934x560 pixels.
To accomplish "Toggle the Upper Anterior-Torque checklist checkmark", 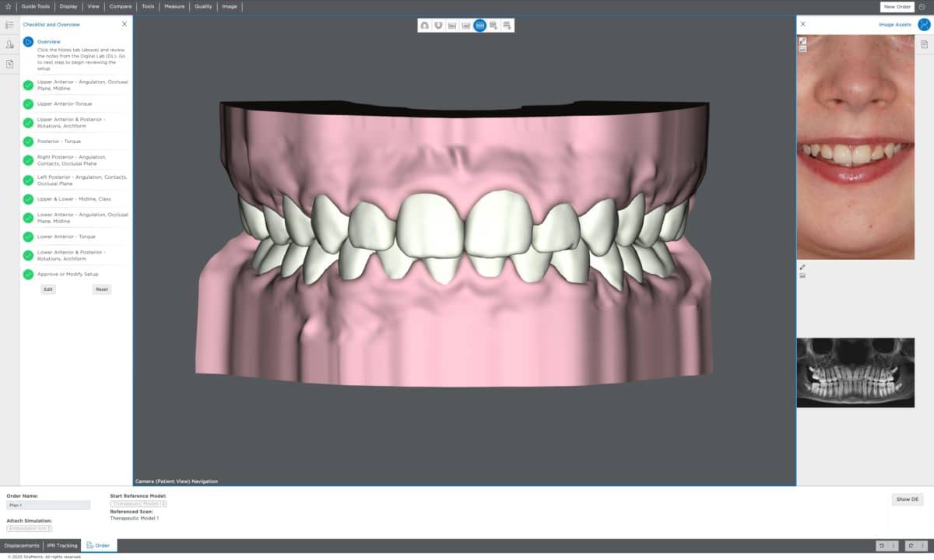I will pos(28,103).
